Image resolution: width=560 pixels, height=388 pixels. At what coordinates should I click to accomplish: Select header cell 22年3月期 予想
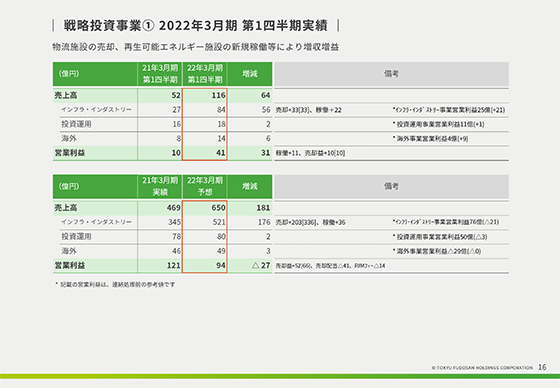tap(205, 186)
